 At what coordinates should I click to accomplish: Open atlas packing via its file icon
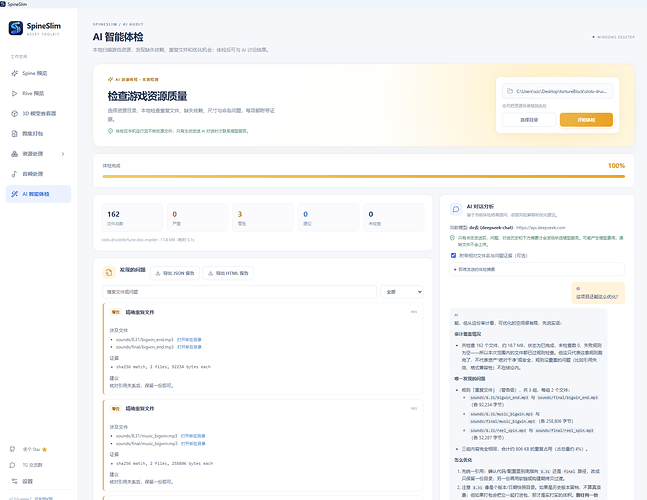[x=14, y=133]
